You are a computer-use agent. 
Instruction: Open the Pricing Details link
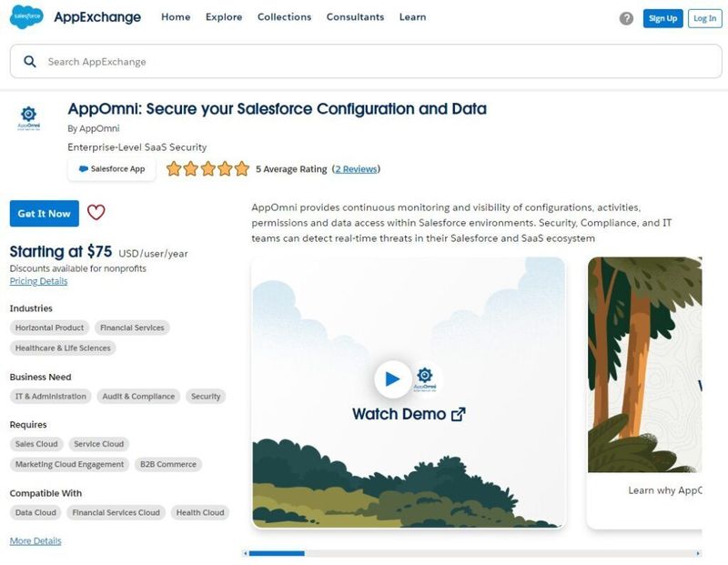pos(38,281)
